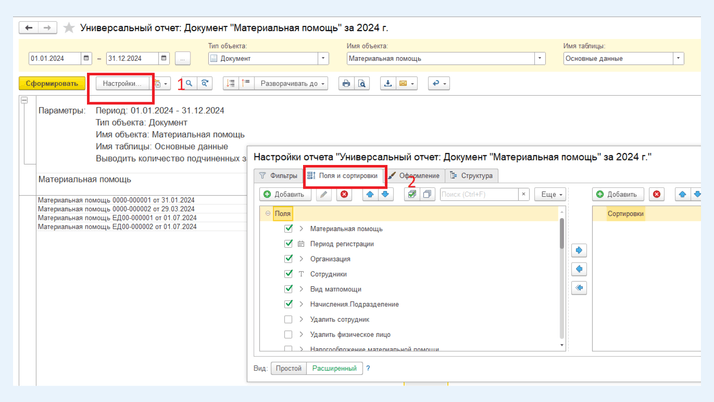
Task: Enable the Удалить сотрудник checkbox
Action: 288,320
